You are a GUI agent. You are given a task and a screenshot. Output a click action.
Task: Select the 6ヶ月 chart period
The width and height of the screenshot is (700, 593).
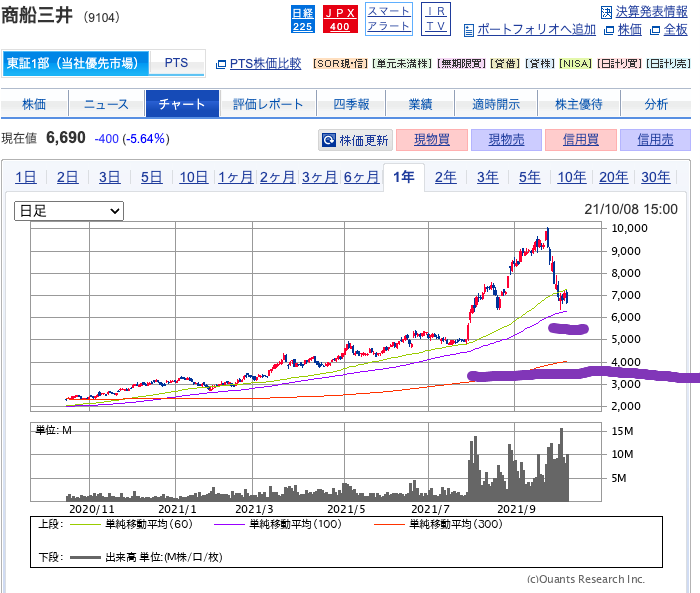point(361,177)
